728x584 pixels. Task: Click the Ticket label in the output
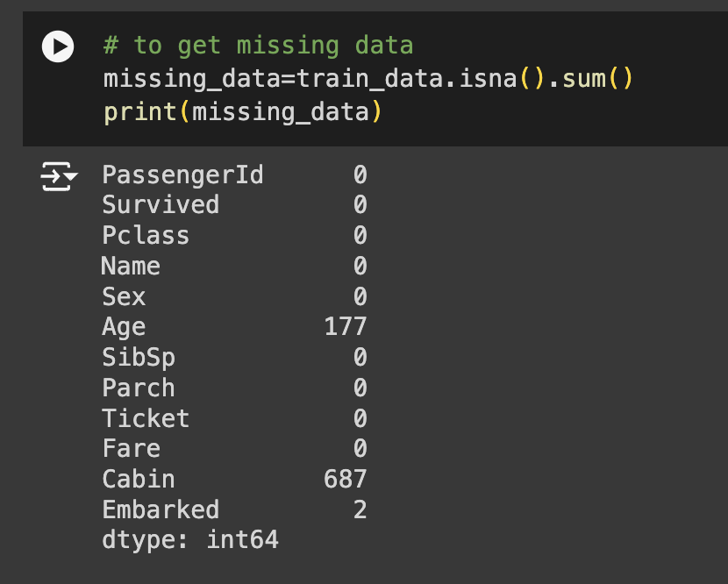(146, 418)
